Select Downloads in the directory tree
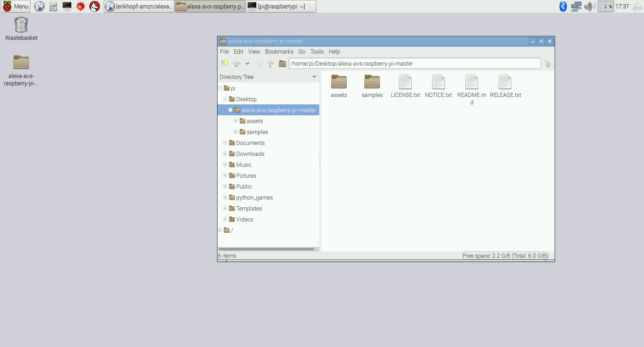 [250, 154]
